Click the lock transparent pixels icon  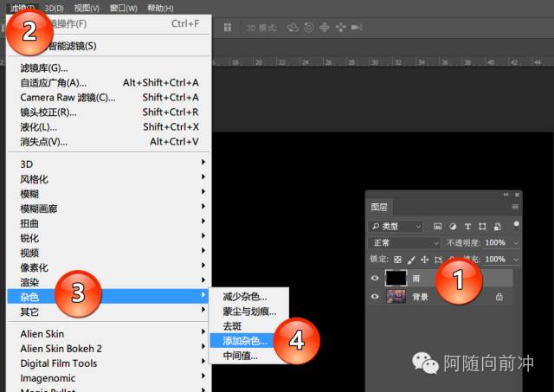[x=398, y=260]
